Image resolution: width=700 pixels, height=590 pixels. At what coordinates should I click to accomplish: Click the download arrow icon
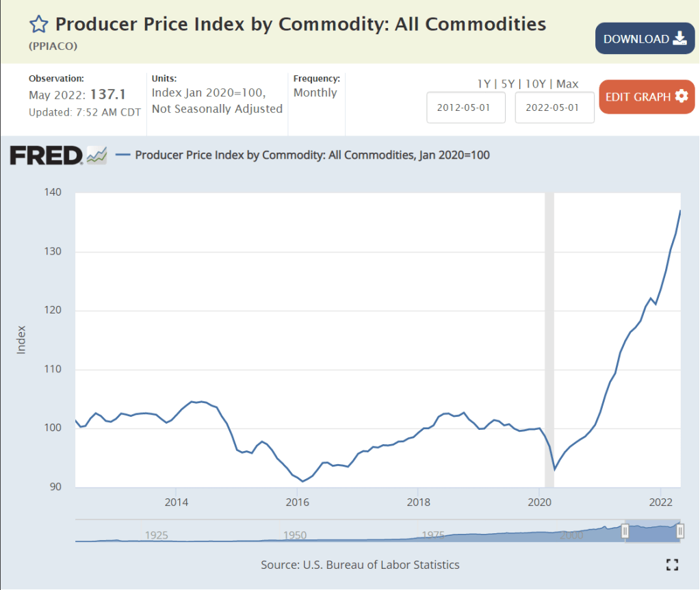pyautogui.click(x=679, y=38)
